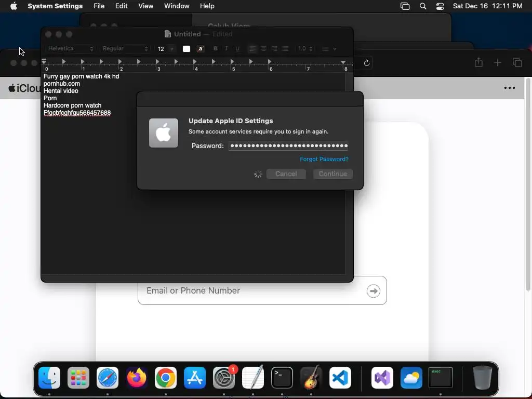Image resolution: width=532 pixels, height=399 pixels.
Task: Toggle bold formatting in TextEdit
Action: coord(216,49)
